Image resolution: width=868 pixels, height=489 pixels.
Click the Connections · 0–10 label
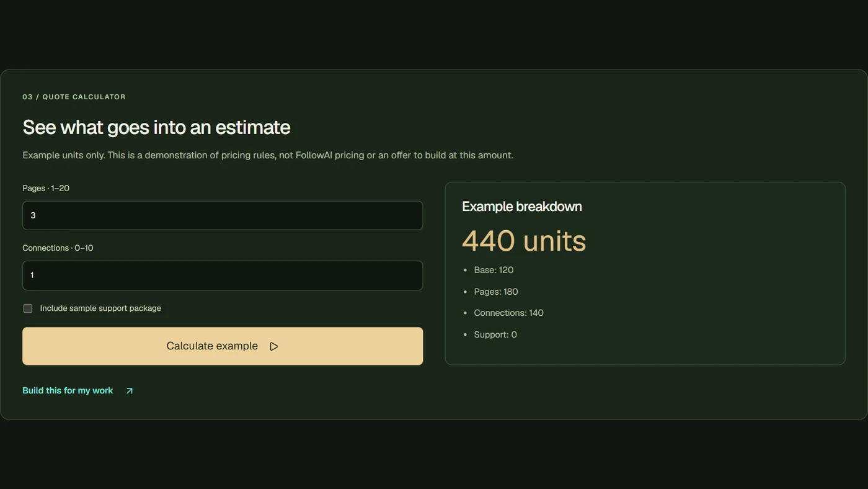[x=58, y=248]
